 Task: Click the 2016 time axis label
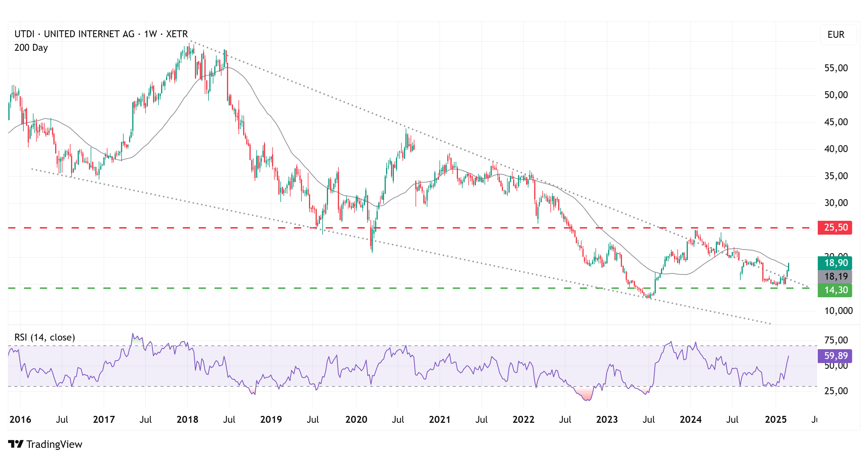20,419
